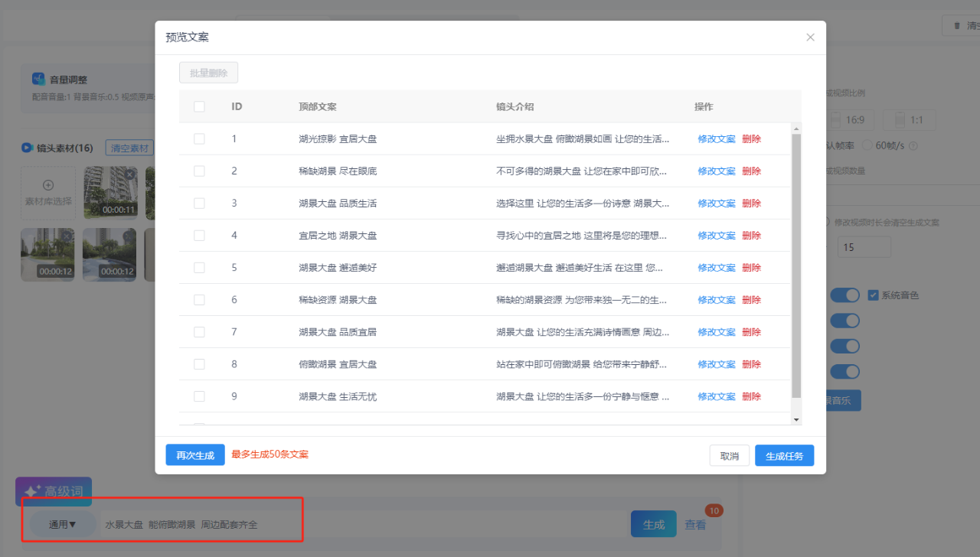This screenshot has height=557, width=980.
Task: Select the 60帧/s radio option
Action: tap(867, 145)
